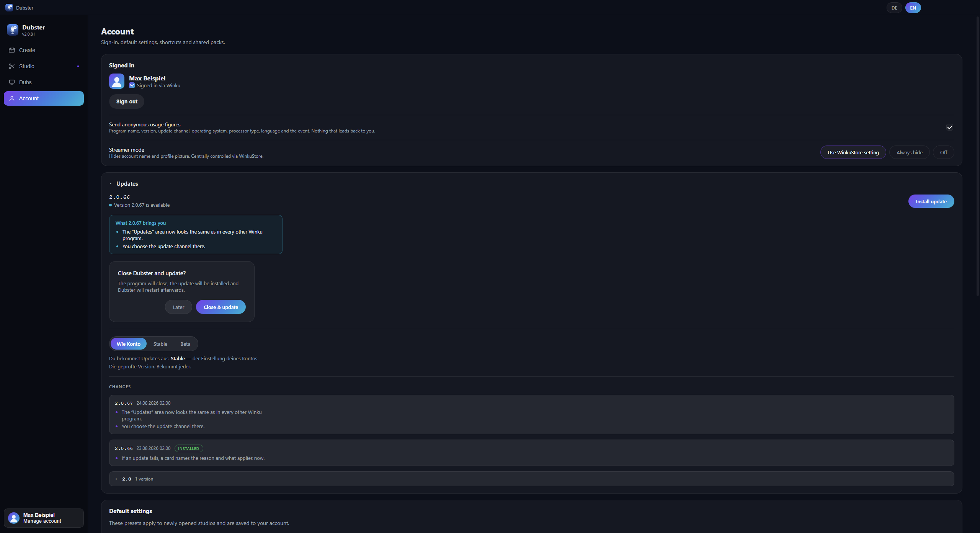Switch language to EN

click(913, 8)
